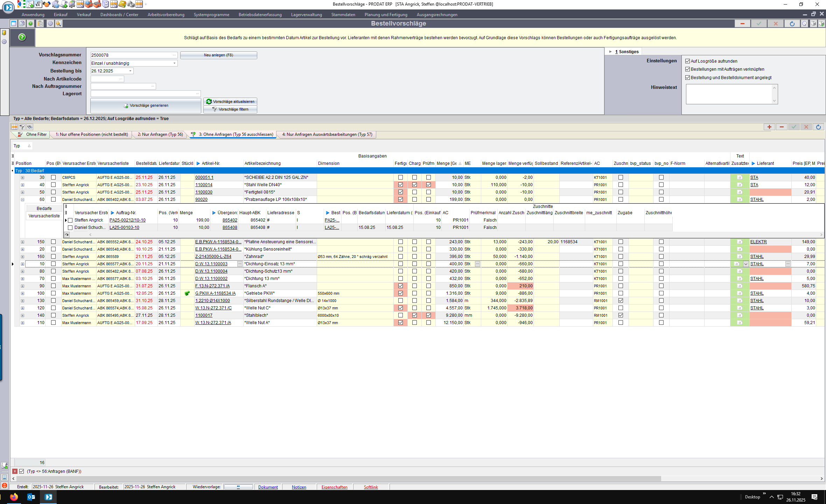Toggle Bestellungen mit Aufträgen verknüpfen checkbox

(687, 69)
